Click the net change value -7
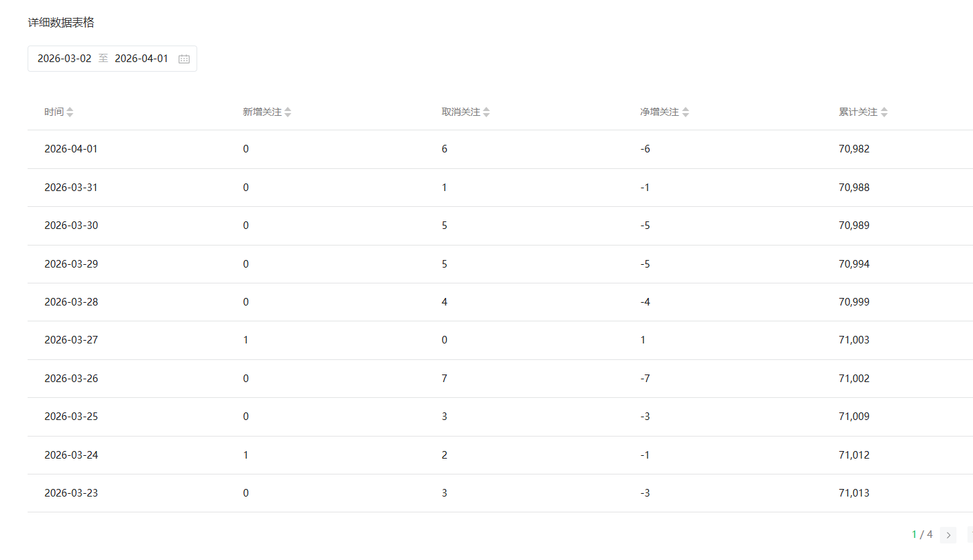The width and height of the screenshot is (973, 560). [x=645, y=379]
